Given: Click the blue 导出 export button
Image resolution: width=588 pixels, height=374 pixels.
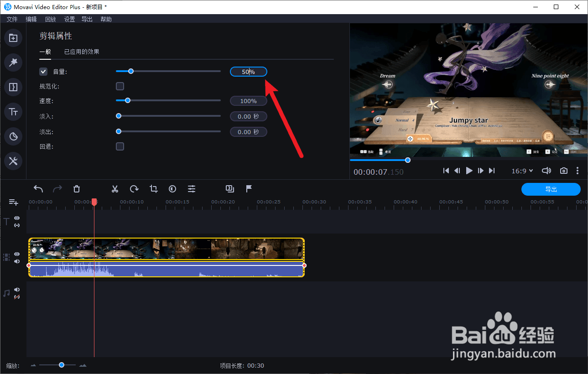Looking at the screenshot, I should [x=551, y=189].
